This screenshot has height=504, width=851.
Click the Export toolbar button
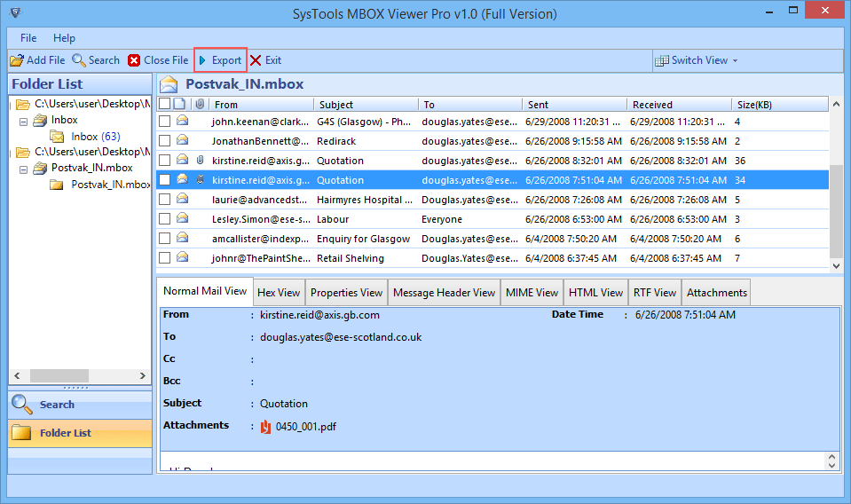coord(220,60)
